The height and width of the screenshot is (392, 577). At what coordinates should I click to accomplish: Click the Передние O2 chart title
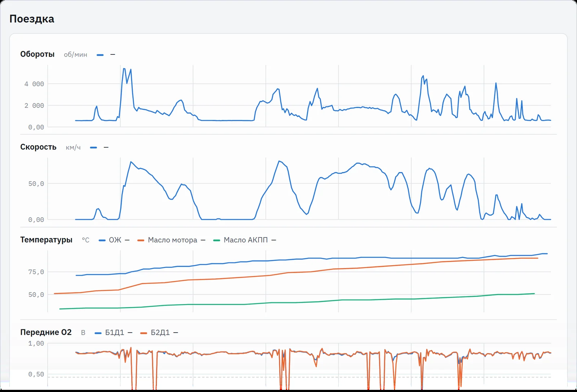[46, 332]
